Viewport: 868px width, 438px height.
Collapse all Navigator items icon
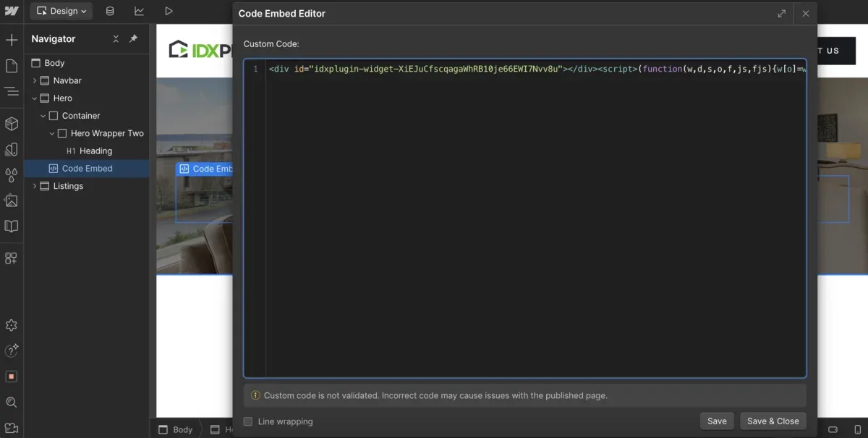tap(116, 39)
